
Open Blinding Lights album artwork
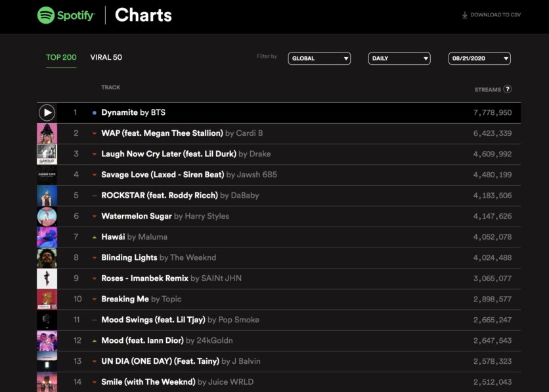(47, 257)
